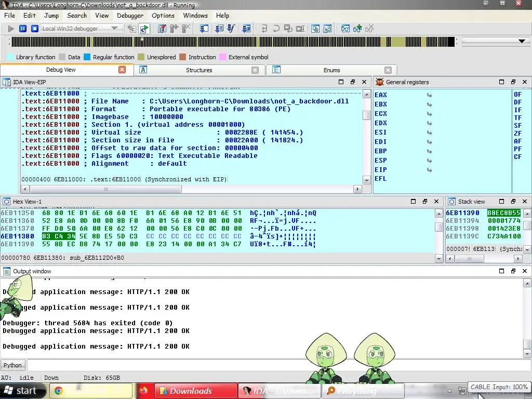Close the Debug View tab
Image resolution: width=532 pixels, height=399 pixels.
pos(122,70)
